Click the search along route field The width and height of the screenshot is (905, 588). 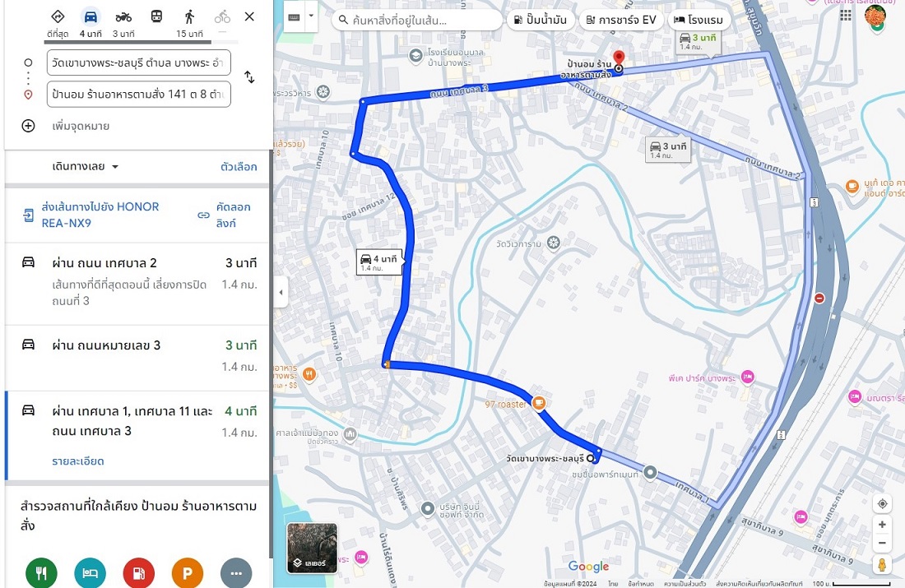417,21
